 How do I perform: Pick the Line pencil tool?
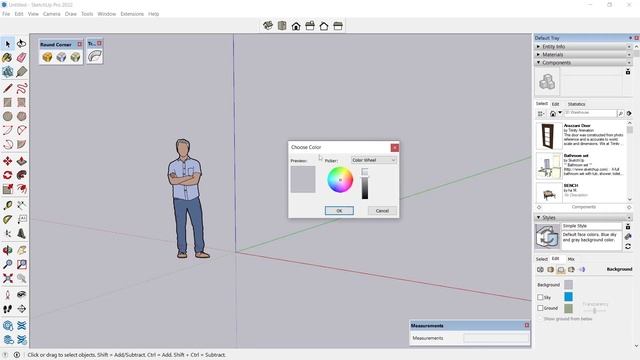tap(8, 88)
